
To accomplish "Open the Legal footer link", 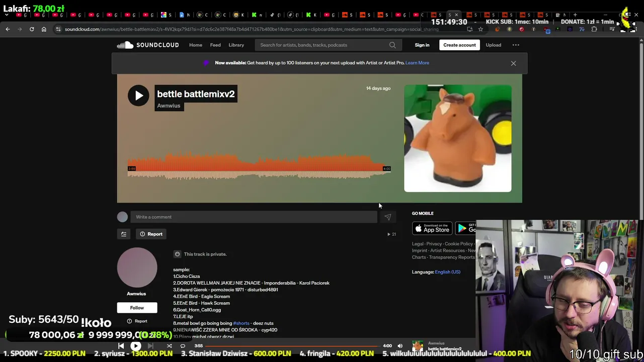I will tap(418, 244).
